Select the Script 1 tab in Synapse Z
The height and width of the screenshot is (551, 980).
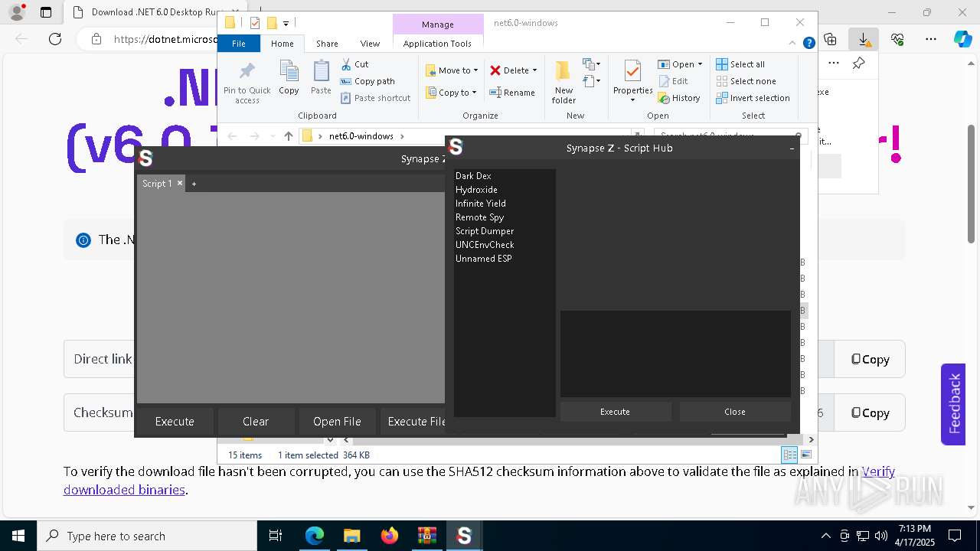pyautogui.click(x=157, y=184)
